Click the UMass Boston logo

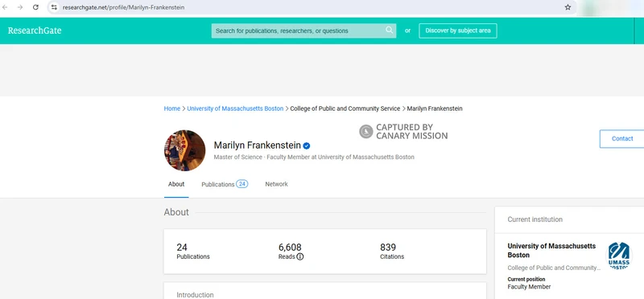(x=619, y=256)
